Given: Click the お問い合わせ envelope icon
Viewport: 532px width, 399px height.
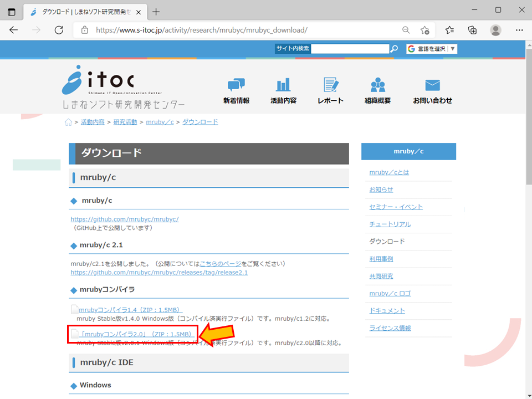Looking at the screenshot, I should (x=432, y=85).
